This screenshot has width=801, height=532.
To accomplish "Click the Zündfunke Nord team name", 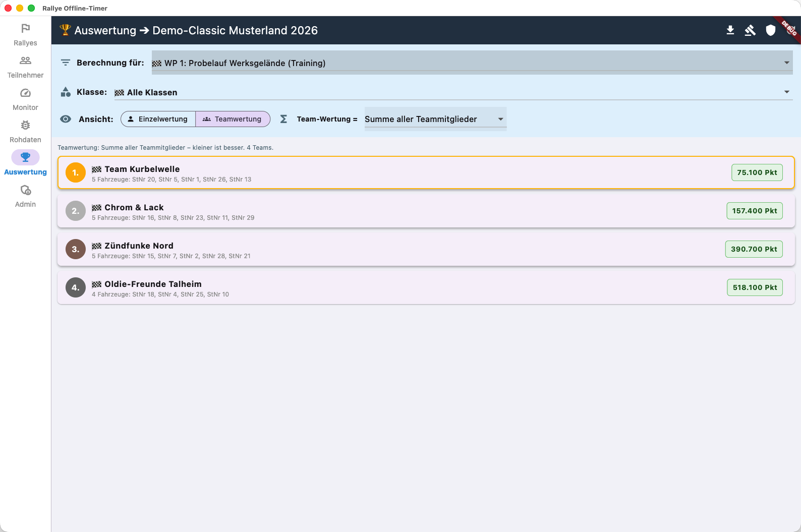I will pyautogui.click(x=139, y=246).
